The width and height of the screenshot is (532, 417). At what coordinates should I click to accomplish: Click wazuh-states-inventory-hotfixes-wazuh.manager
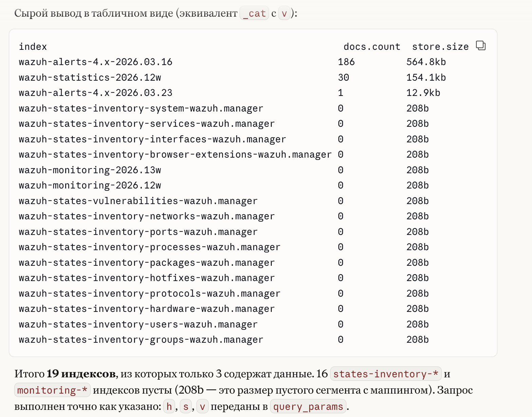[x=147, y=278]
